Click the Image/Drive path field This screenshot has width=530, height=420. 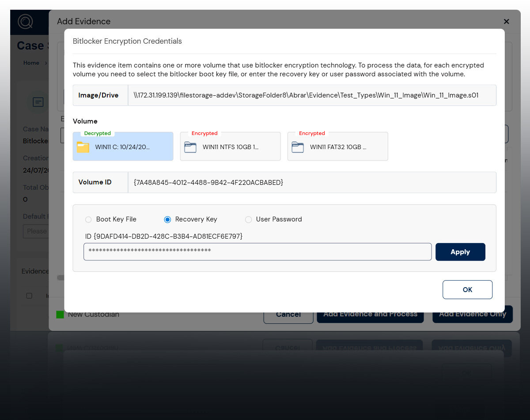click(312, 95)
